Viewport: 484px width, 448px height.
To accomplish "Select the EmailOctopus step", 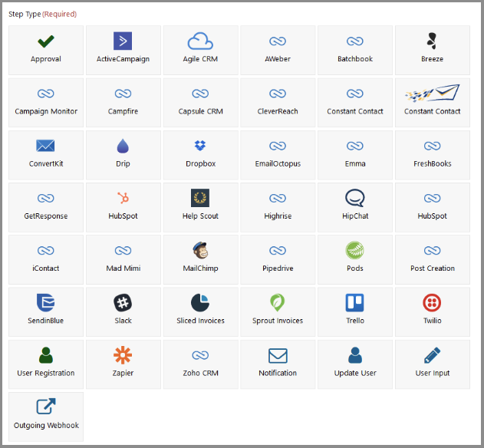I will click(278, 155).
